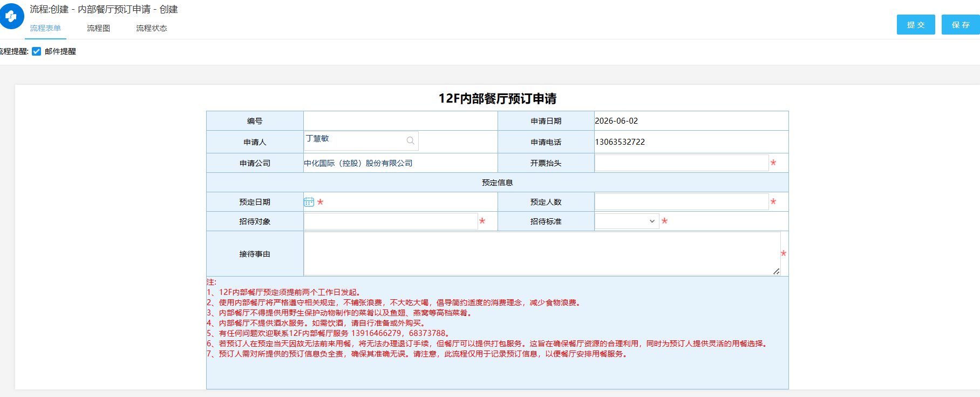Click the 中化国际（控股）股份有限公司 link
This screenshot has height=397, width=980.
(358, 163)
